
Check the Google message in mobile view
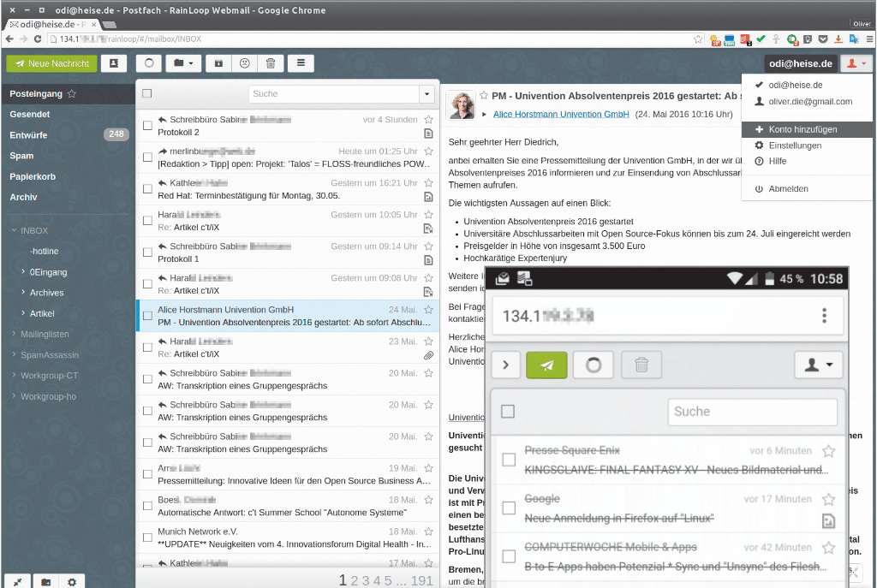509,508
